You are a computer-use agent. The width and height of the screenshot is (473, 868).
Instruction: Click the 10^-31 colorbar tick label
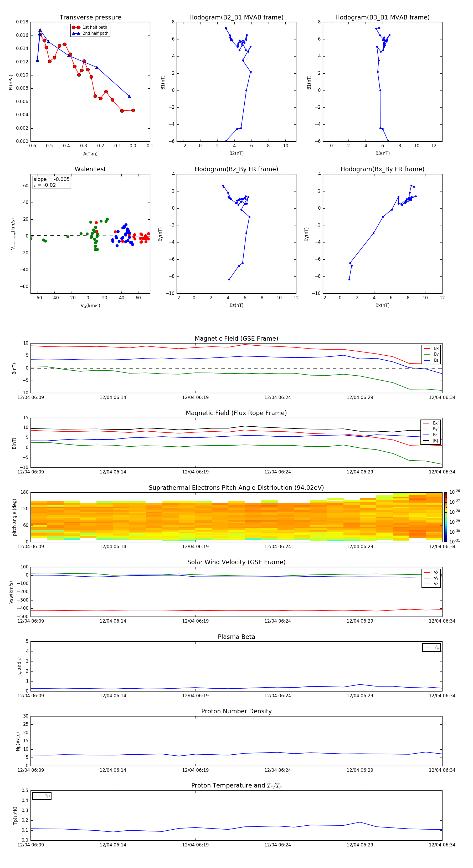[x=455, y=542]
